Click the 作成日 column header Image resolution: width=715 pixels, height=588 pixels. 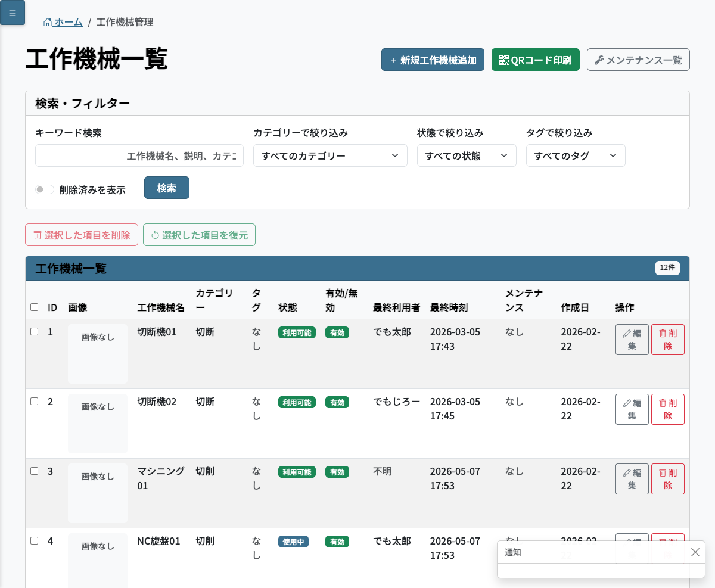tap(575, 307)
